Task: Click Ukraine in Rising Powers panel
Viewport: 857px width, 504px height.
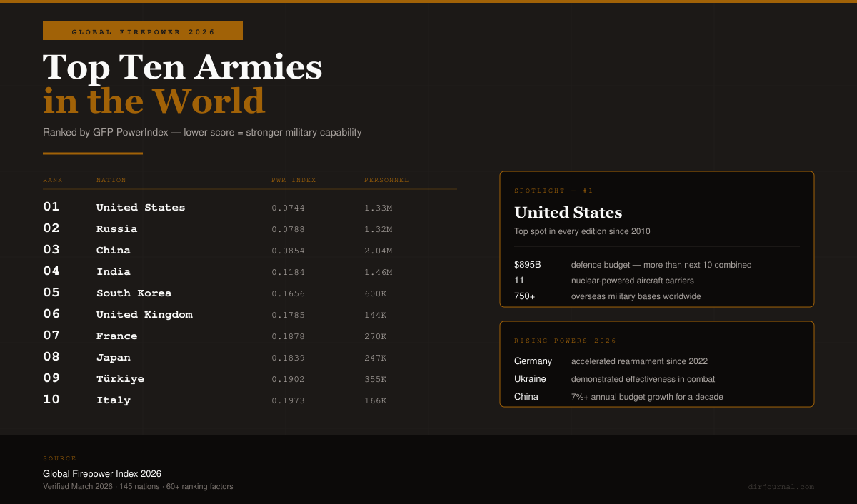Action: (x=530, y=379)
